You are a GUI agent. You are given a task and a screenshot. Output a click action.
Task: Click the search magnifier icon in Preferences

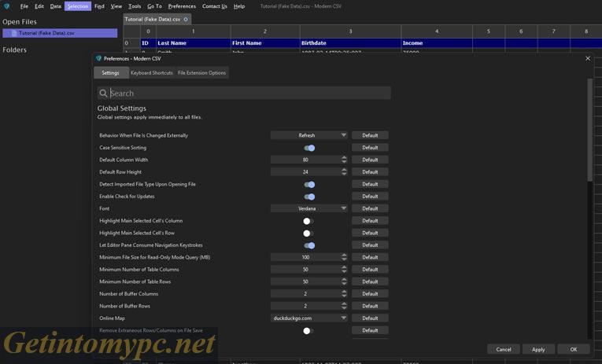point(103,94)
